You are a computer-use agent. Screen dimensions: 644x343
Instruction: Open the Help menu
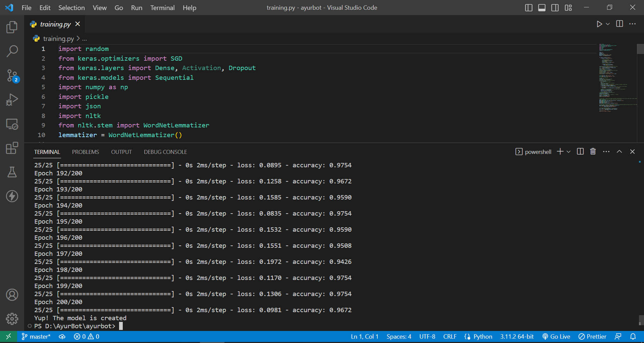[x=190, y=8]
